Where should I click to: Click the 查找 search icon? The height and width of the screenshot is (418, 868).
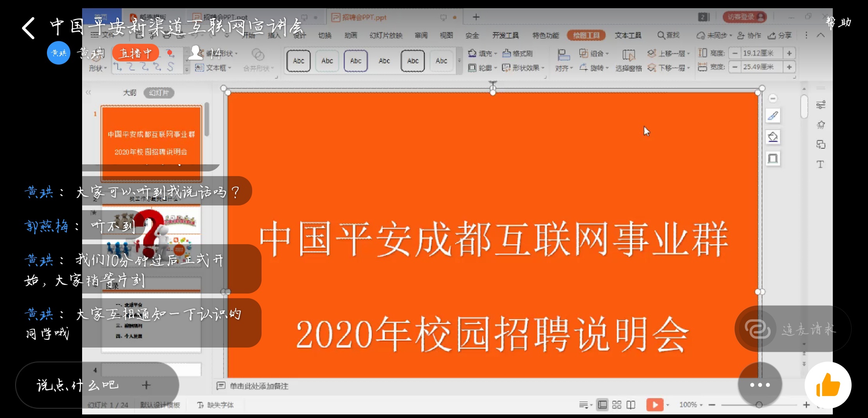coord(668,35)
